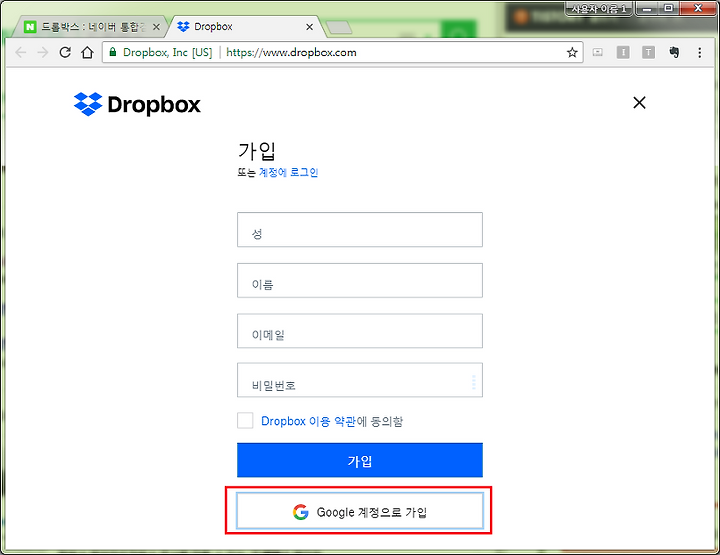Click the cast extension icon in the toolbar
Screen dimensions: 720x555
point(597,52)
